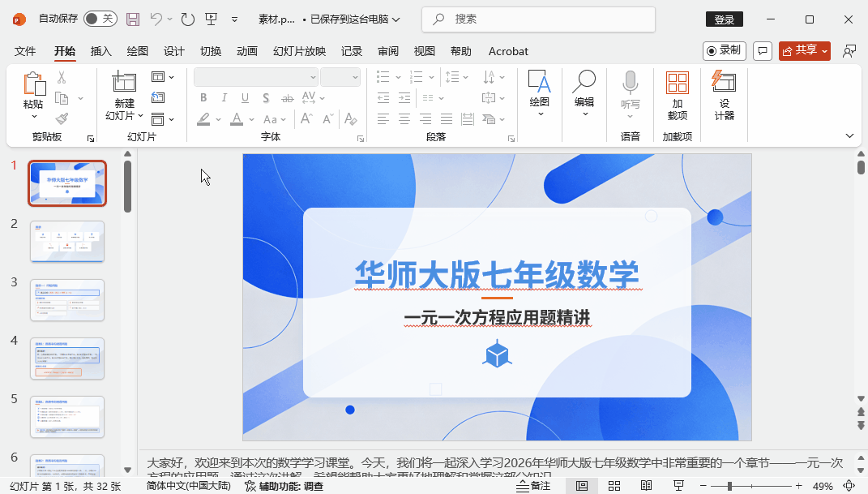Viewport: 868px width, 494px height.
Task: Click the text highlight color button
Action: [203, 118]
